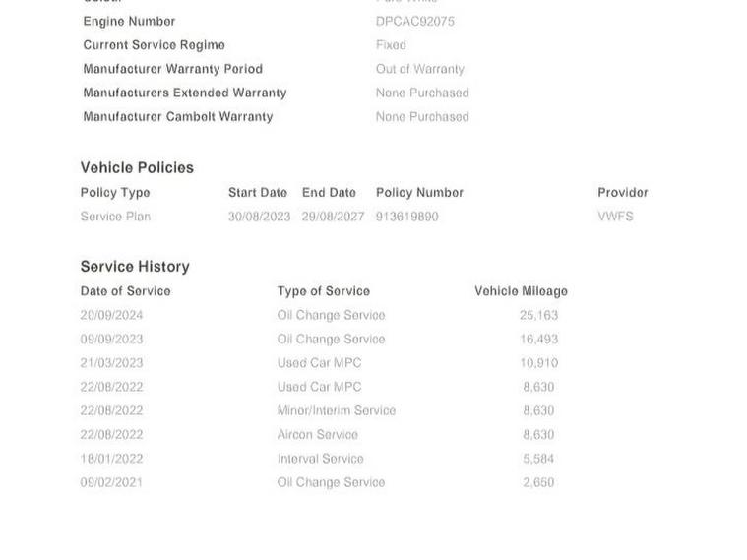
Task: Select the Interval Service entry
Action: click(320, 459)
